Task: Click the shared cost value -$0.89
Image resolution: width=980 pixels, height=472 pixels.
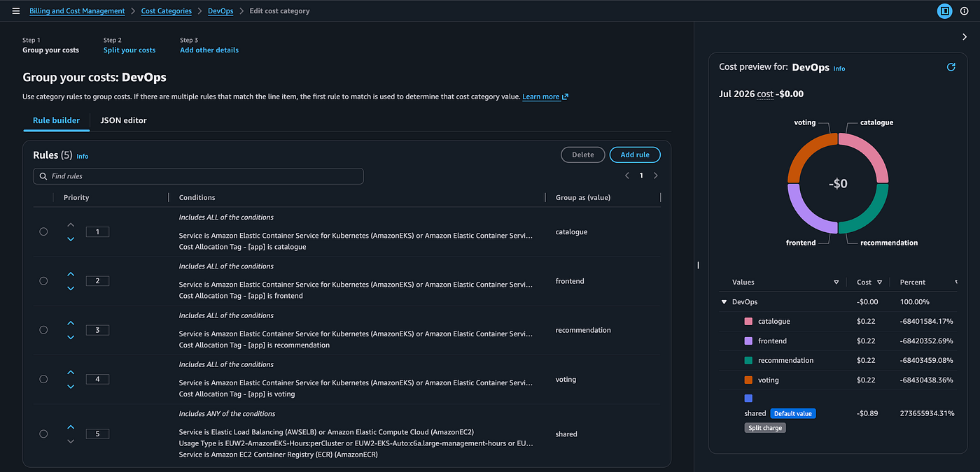Action: tap(868, 413)
